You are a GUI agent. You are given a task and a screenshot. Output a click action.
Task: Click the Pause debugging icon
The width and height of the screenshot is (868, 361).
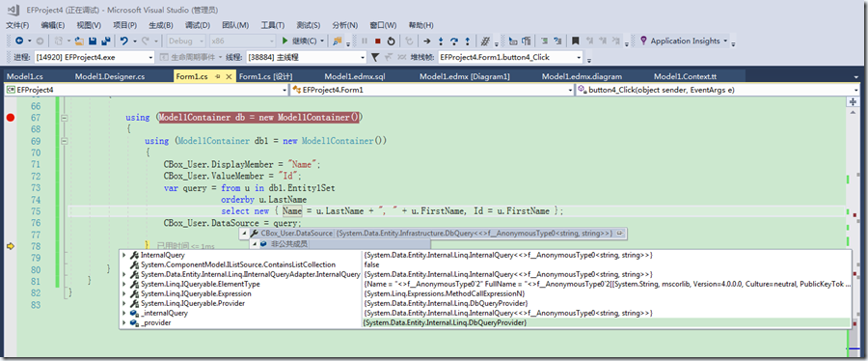point(365,41)
